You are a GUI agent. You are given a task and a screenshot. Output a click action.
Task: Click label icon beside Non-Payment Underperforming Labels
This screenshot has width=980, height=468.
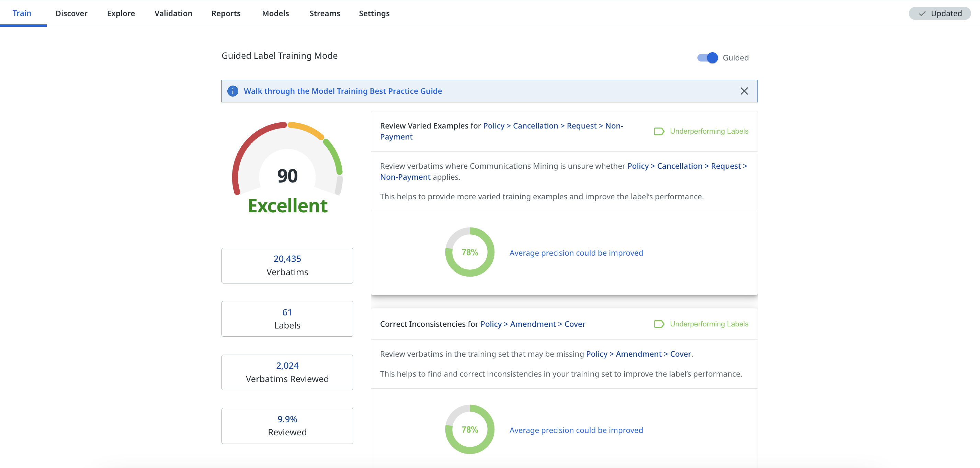pos(659,131)
